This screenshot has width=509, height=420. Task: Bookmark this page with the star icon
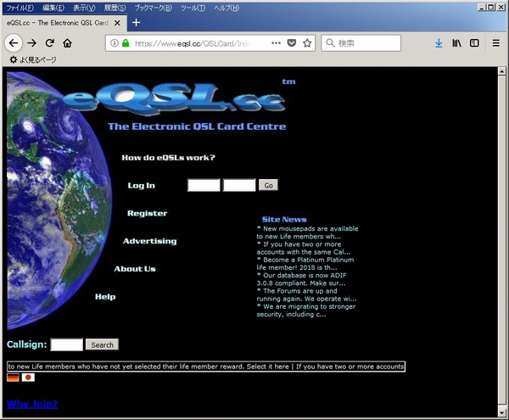pos(307,42)
